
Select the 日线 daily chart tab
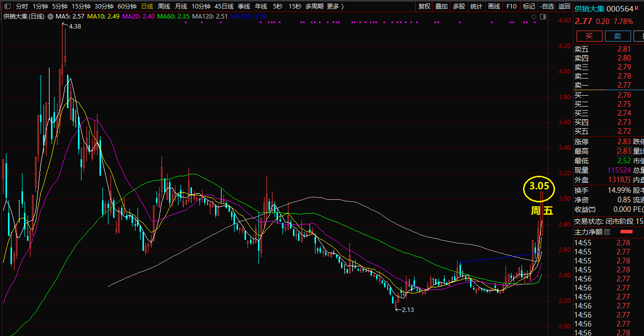pos(147,7)
